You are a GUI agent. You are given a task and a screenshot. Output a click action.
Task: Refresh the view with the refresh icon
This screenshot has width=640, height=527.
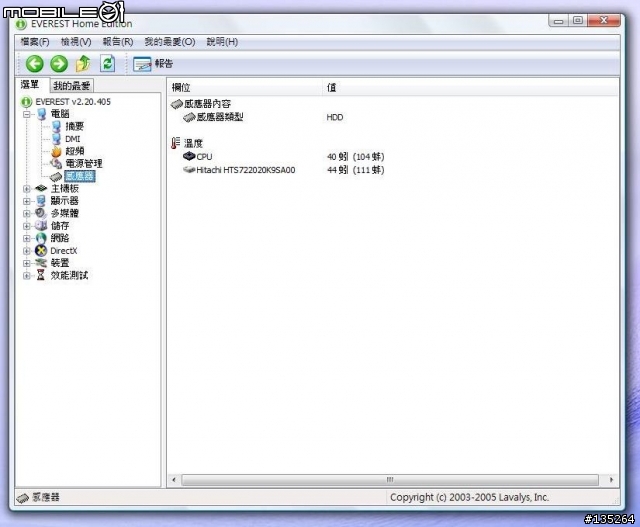click(107, 64)
